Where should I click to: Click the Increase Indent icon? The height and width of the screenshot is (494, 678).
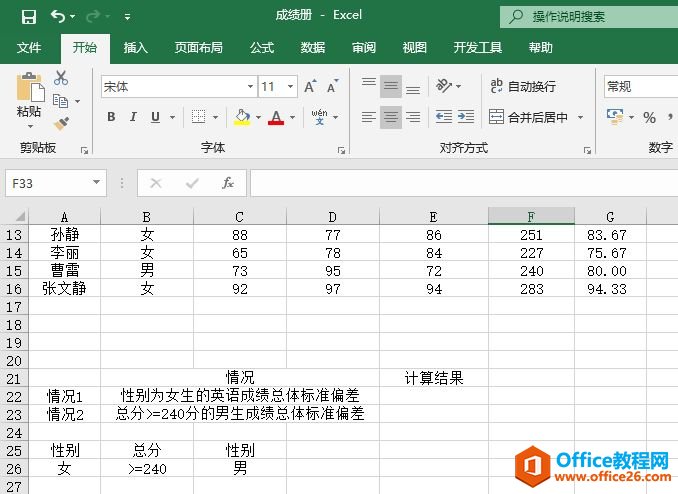[x=466, y=117]
